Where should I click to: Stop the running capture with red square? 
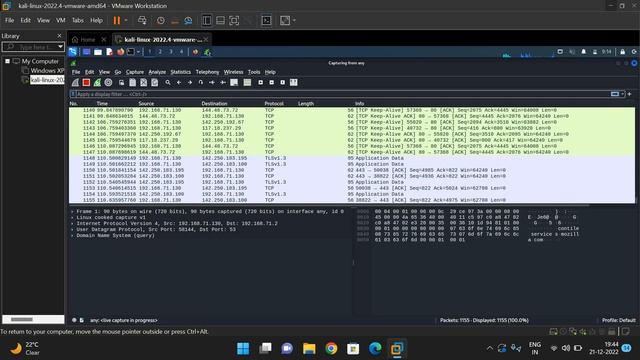(x=86, y=82)
